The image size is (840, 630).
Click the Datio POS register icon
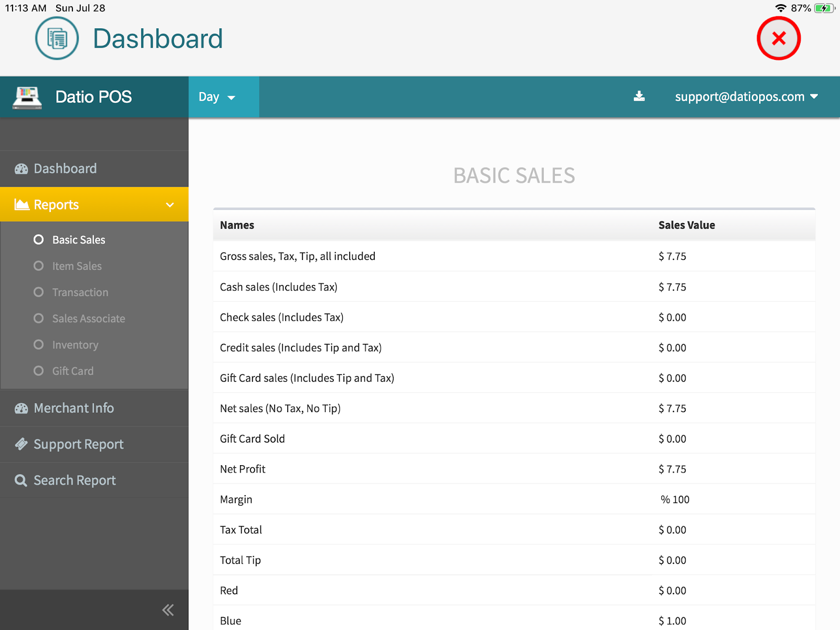pos(26,97)
